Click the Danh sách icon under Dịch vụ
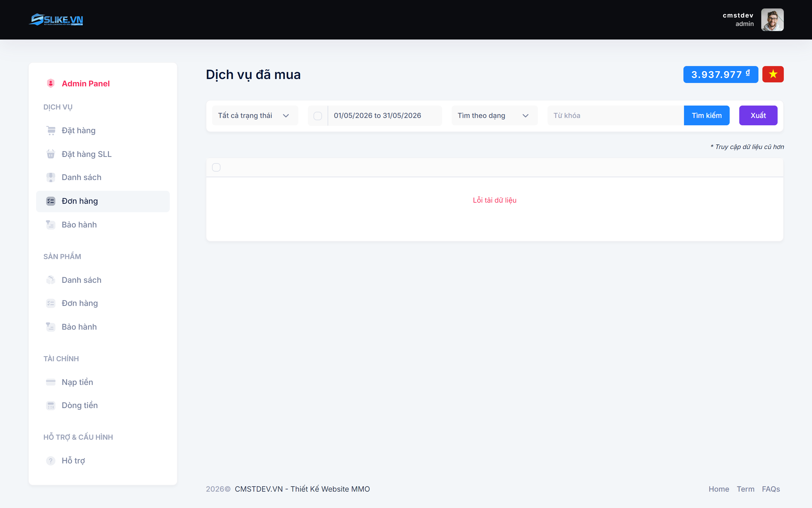 pos(51,177)
